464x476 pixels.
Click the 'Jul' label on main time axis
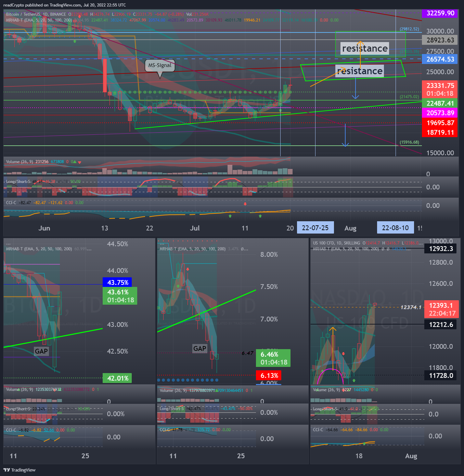click(195, 228)
